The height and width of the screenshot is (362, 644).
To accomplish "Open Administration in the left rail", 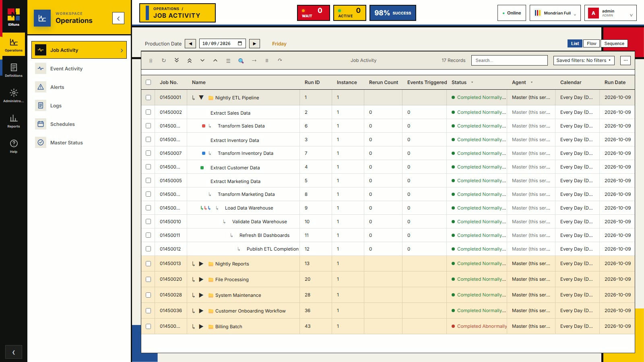I will tap(14, 95).
